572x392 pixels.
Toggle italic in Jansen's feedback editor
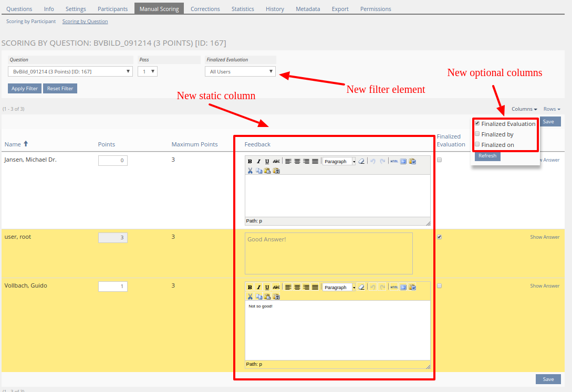point(258,162)
